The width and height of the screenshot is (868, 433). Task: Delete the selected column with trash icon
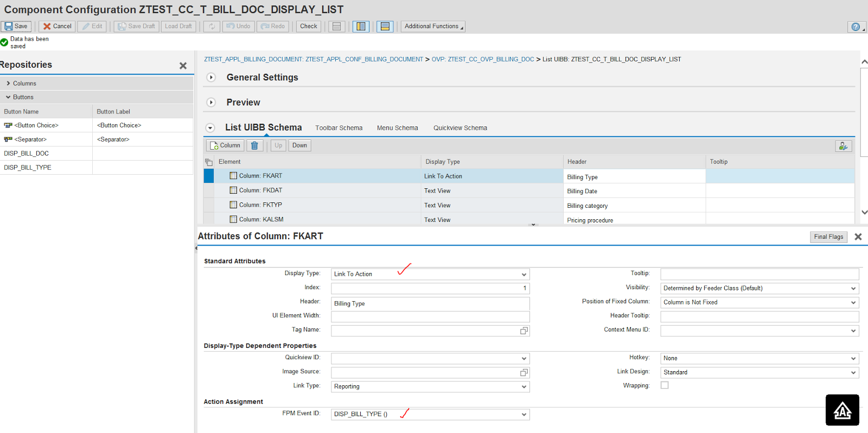pyautogui.click(x=254, y=145)
